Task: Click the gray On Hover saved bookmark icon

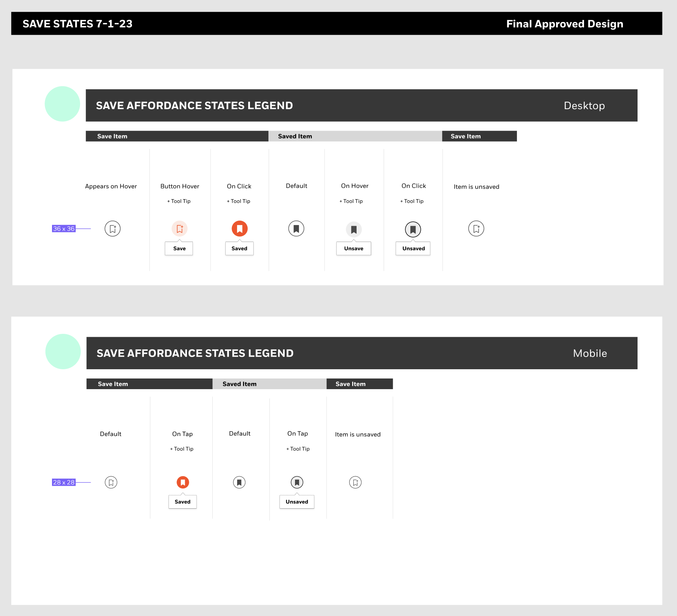Action: tap(354, 229)
